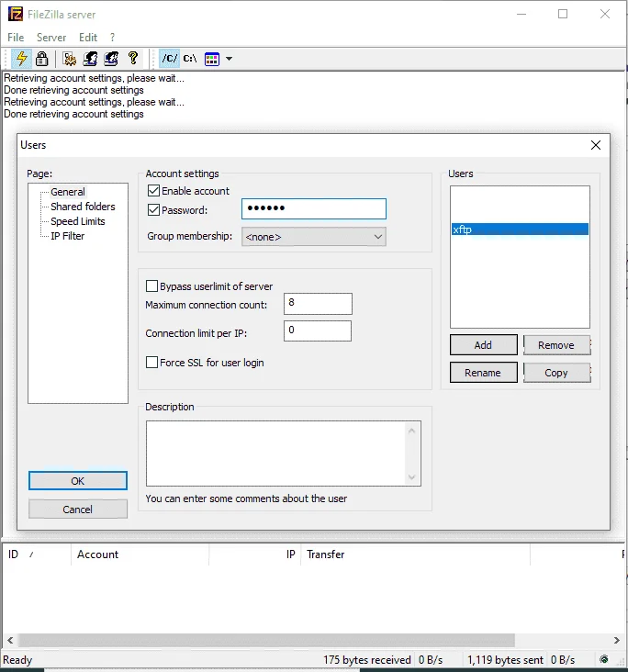
Task: Expand the sorting dropdown arrow in toolbar
Action: point(229,59)
